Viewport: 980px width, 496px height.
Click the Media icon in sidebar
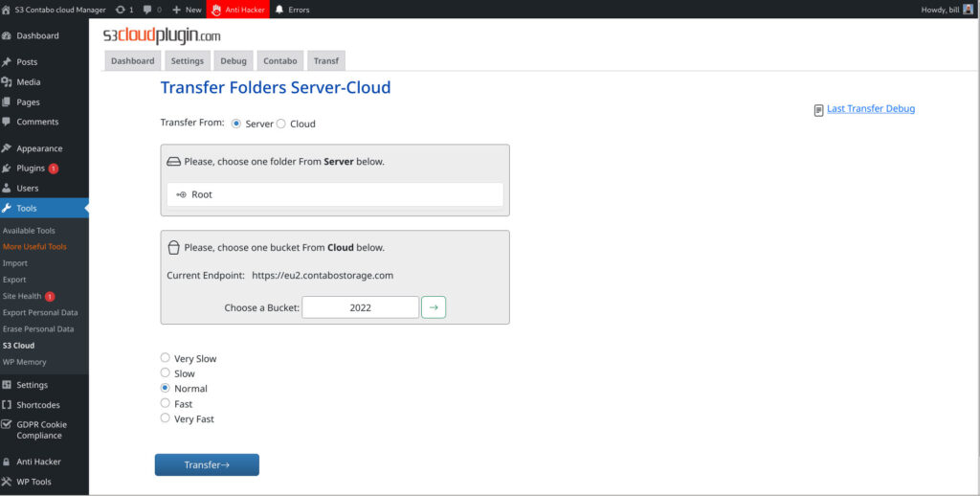(7, 82)
